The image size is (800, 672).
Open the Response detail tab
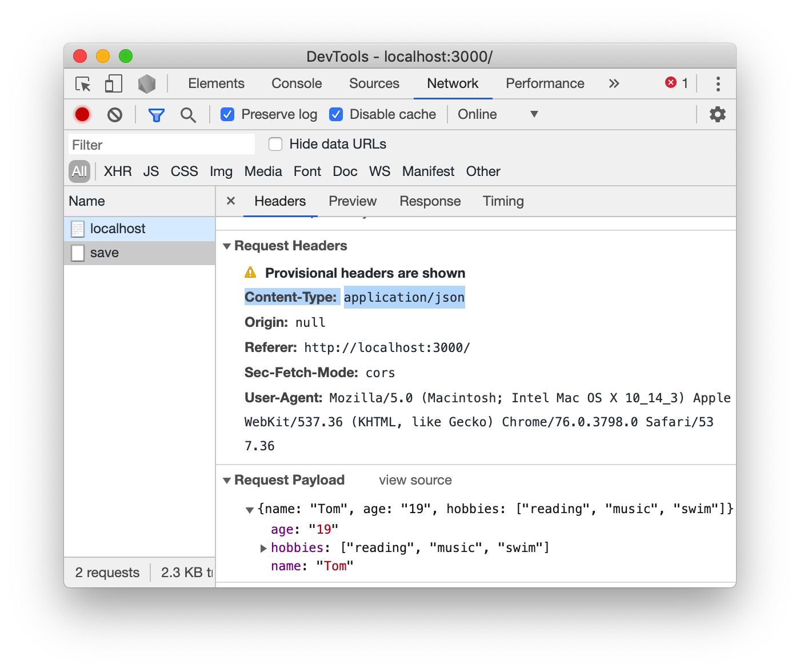(430, 201)
